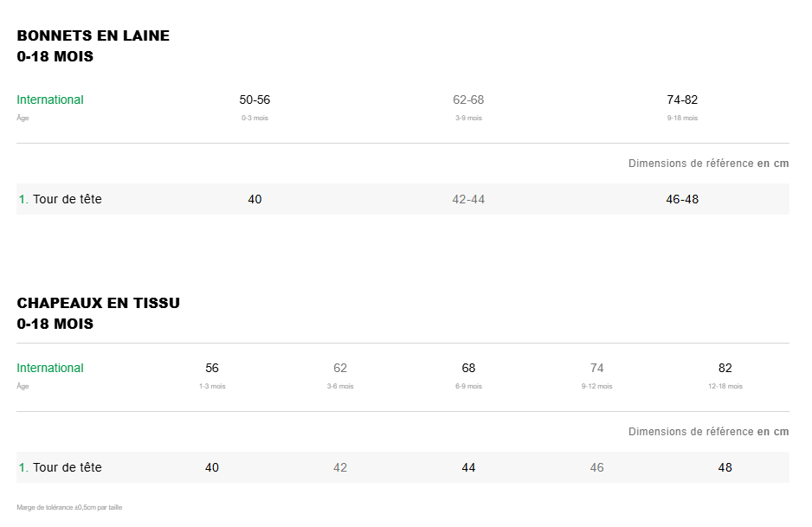Click the head circumference value 44
The height and width of the screenshot is (527, 812).
coord(468,467)
